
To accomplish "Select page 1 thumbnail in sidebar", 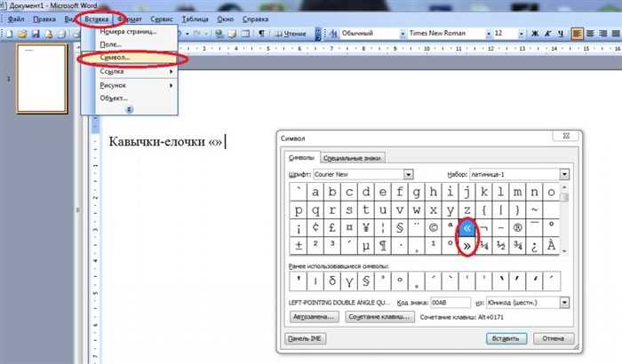I will [x=42, y=78].
